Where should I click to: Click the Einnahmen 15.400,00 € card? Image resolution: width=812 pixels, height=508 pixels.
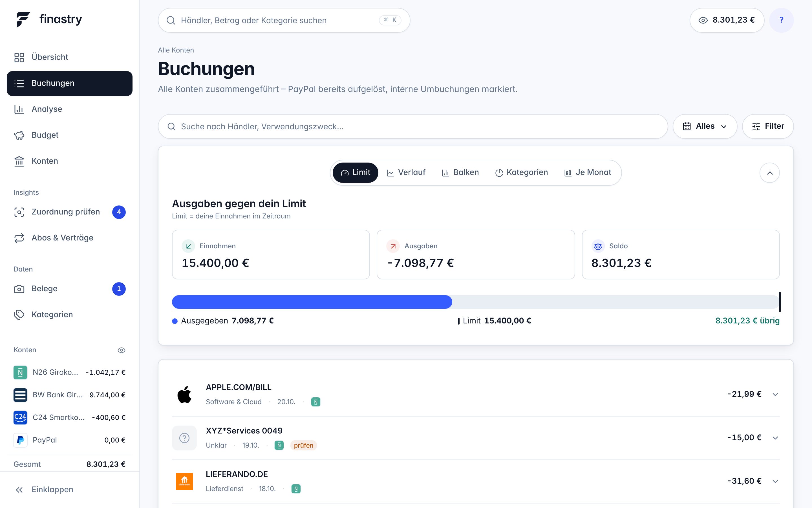click(x=271, y=254)
